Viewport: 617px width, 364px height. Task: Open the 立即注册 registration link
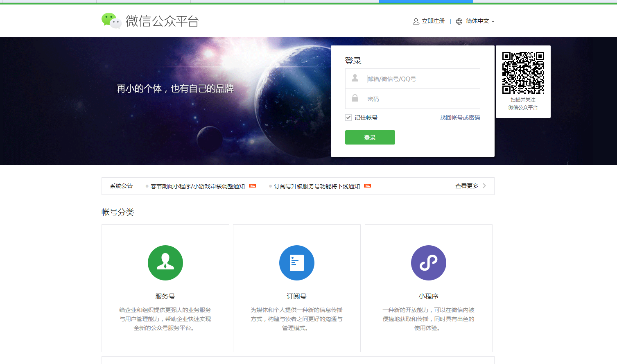click(433, 21)
